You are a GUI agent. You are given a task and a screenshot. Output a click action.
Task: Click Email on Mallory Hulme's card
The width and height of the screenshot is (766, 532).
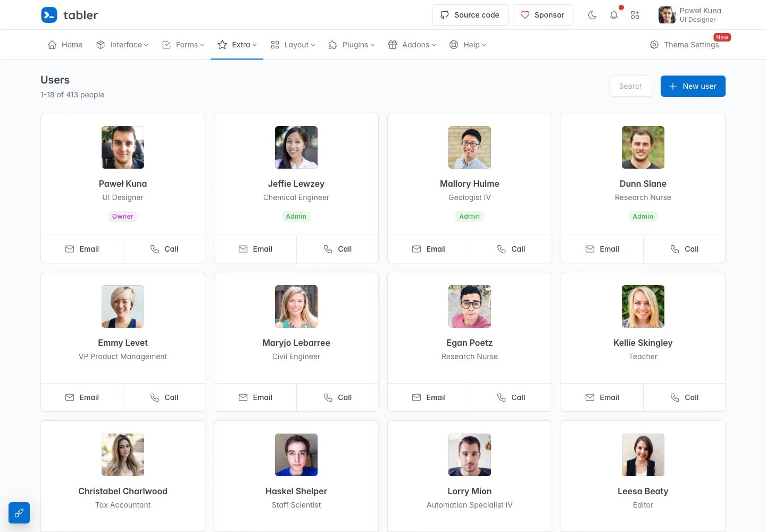[x=429, y=249]
